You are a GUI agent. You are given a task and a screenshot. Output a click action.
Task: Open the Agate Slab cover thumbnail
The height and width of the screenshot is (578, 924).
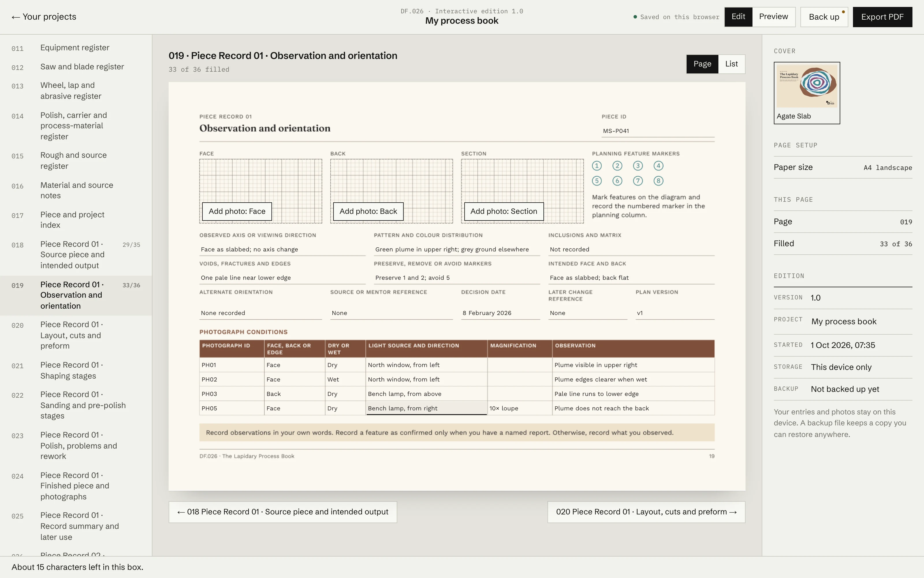(807, 93)
